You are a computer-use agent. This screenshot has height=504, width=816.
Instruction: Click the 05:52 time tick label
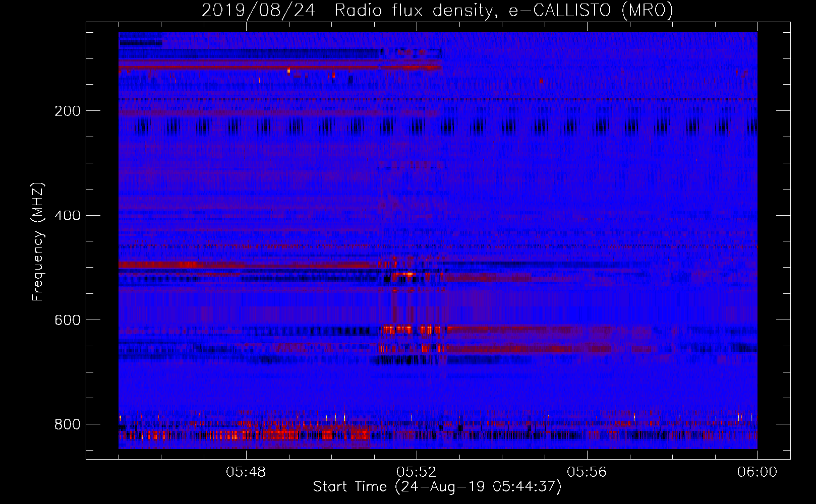click(417, 472)
